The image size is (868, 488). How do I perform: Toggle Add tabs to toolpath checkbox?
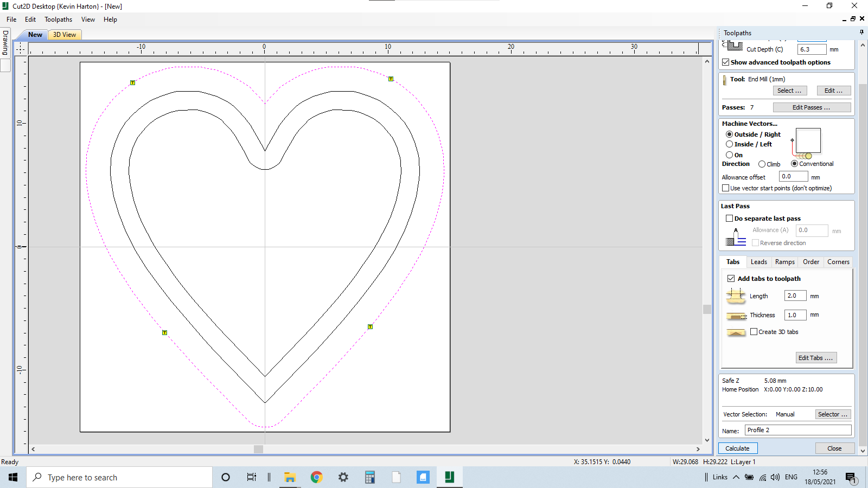pos(731,279)
